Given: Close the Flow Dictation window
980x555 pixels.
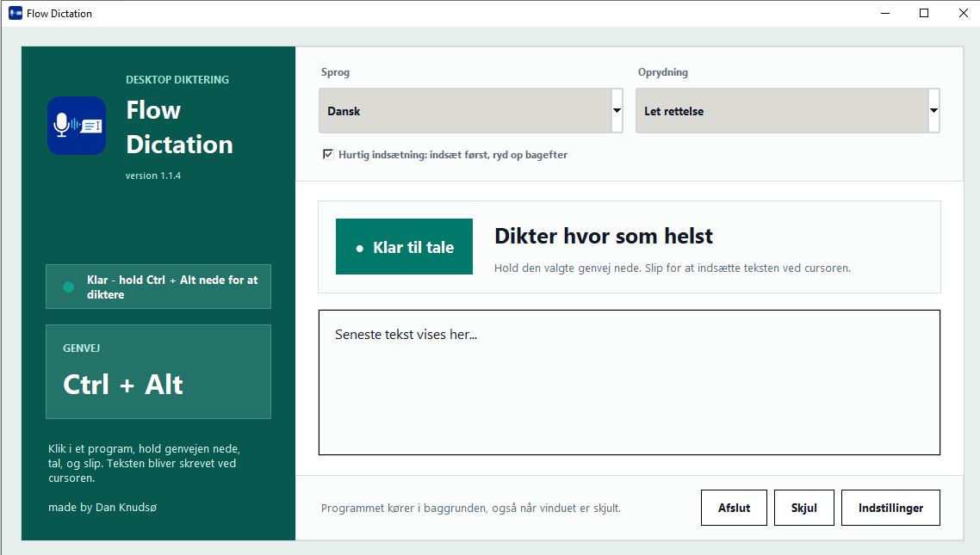Looking at the screenshot, I should (963, 13).
